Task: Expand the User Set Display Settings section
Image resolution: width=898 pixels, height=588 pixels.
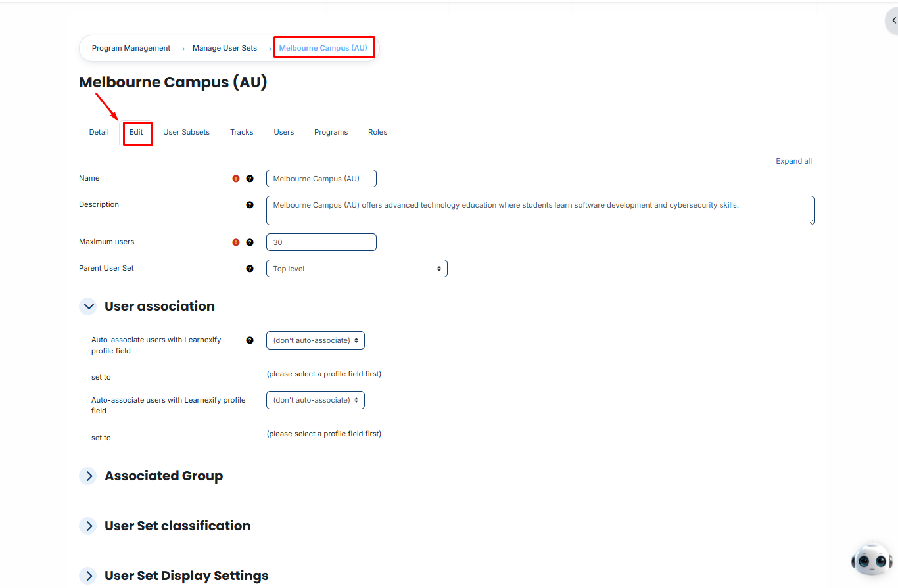Action: pyautogui.click(x=89, y=576)
